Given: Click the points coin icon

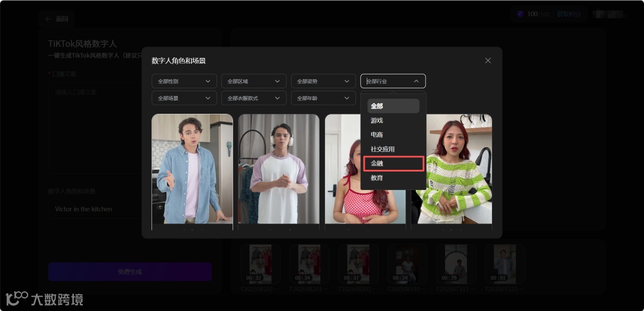Looking at the screenshot, I should [521, 14].
